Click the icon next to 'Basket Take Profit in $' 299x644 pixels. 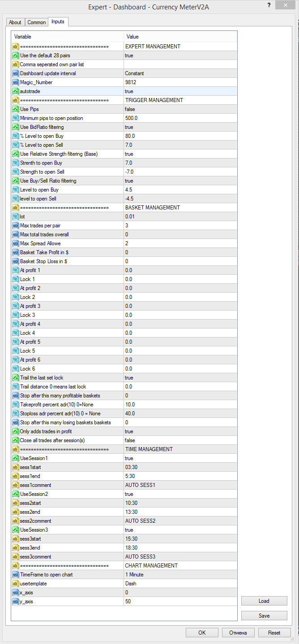coord(15,252)
